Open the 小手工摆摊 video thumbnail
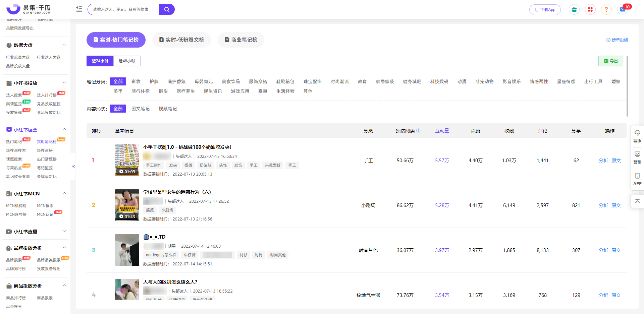Viewport: 644px width, 314px height. point(127,160)
